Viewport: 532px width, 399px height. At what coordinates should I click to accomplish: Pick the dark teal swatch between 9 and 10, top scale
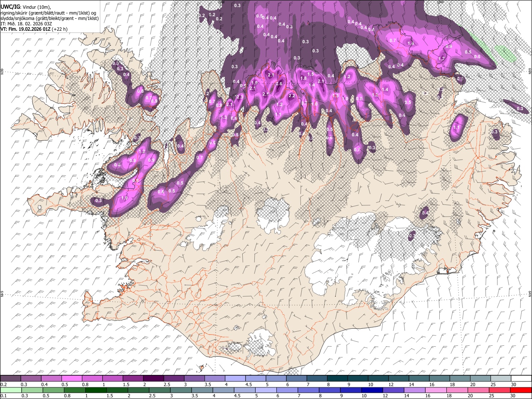click(x=357, y=378)
